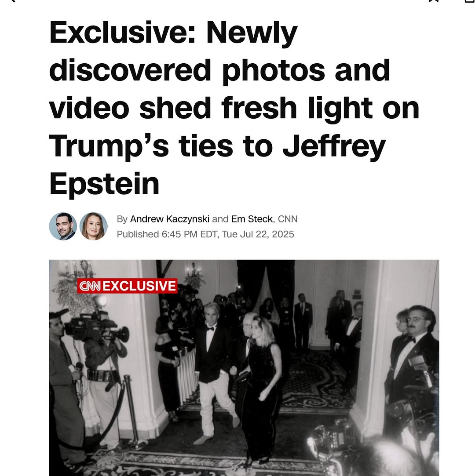The height and width of the screenshot is (476, 475).
Task: Open Em Steck author link
Action: click(252, 219)
